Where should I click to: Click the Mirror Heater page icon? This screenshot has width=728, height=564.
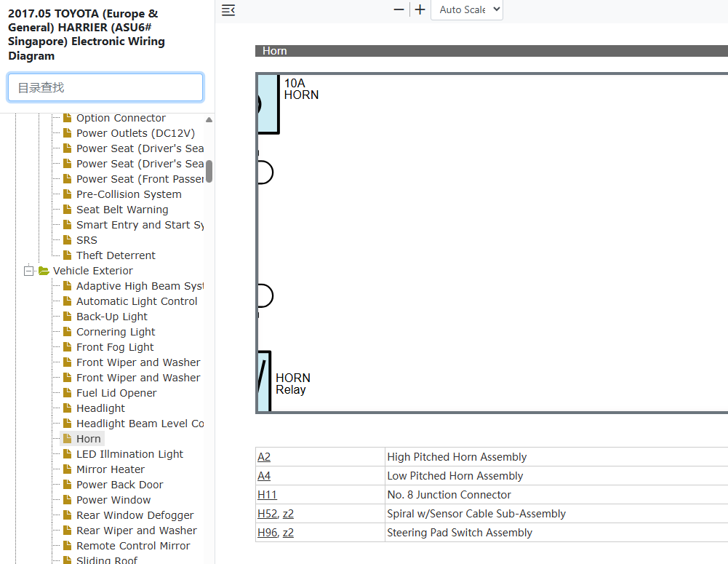(68, 469)
